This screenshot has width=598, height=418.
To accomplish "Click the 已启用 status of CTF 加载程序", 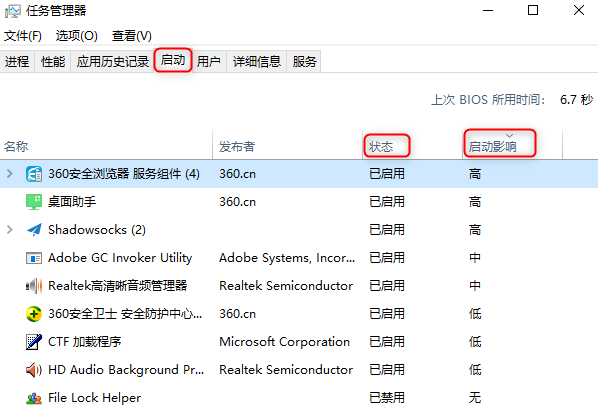I will [x=387, y=342].
